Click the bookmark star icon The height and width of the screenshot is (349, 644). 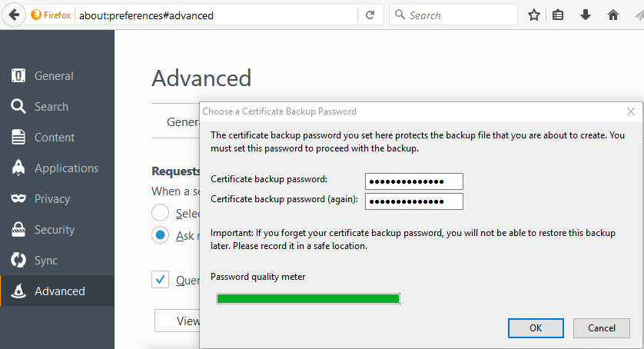coord(534,15)
